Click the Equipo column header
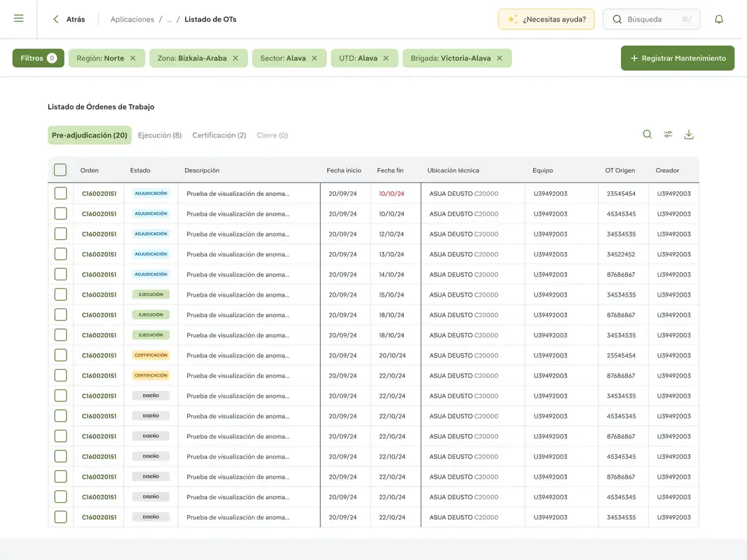747x560 pixels. [x=543, y=170]
